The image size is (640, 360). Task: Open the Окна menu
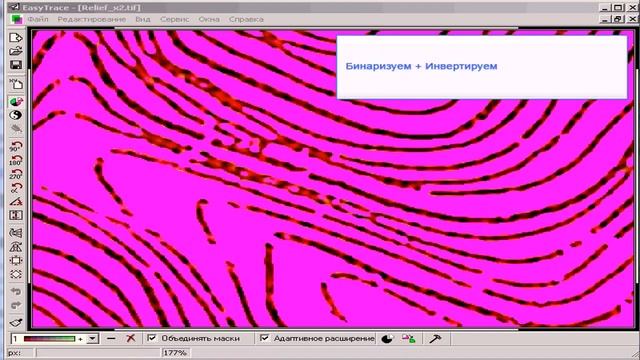point(209,19)
